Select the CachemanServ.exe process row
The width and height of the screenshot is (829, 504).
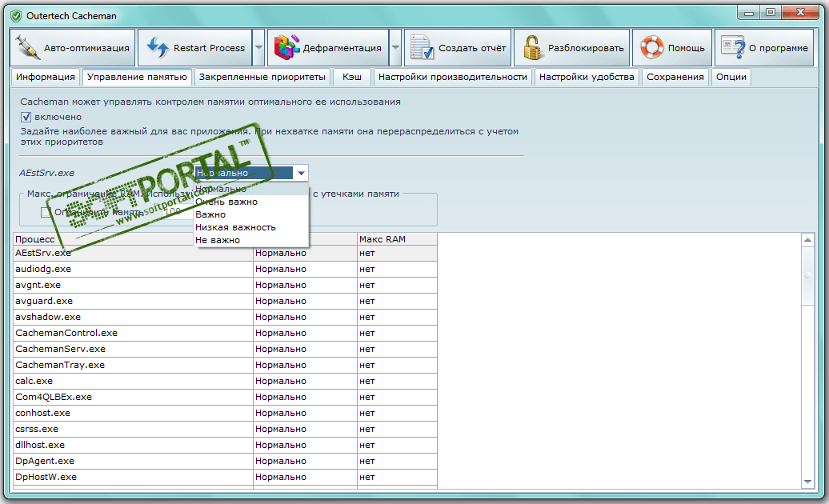(x=225, y=349)
